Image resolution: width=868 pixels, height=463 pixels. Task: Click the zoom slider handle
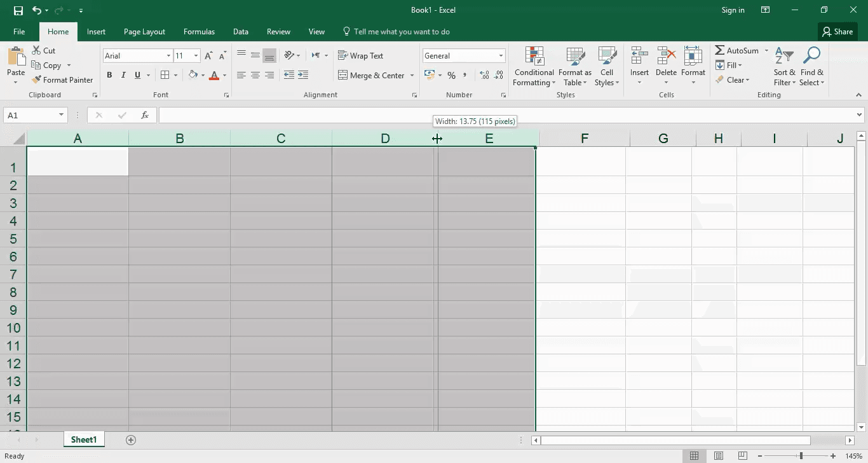[x=801, y=456]
